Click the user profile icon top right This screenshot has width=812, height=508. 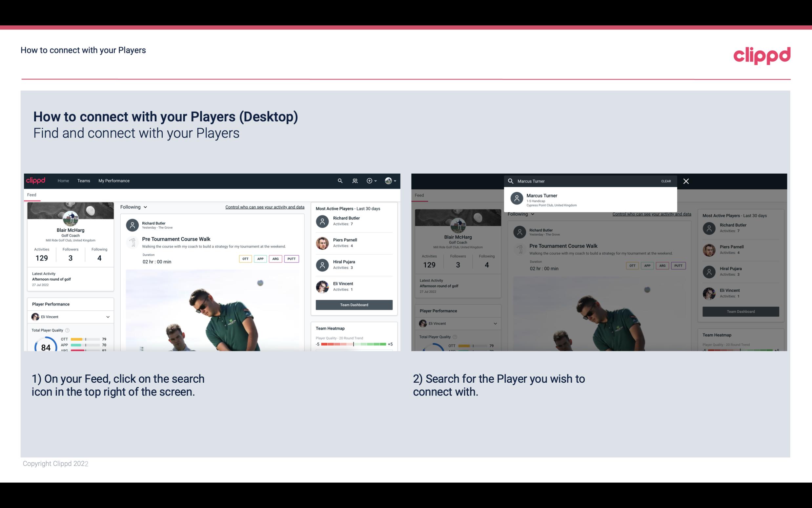[x=389, y=180]
